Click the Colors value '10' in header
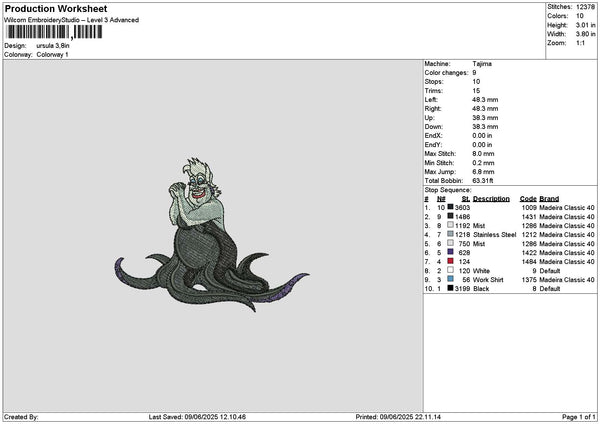This screenshot has width=600, height=424. tap(580, 16)
